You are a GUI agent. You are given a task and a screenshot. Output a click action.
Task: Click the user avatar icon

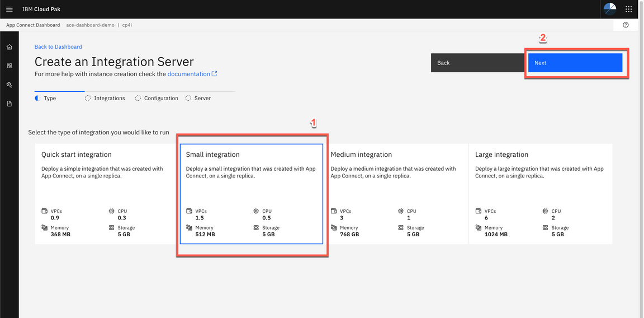click(610, 9)
